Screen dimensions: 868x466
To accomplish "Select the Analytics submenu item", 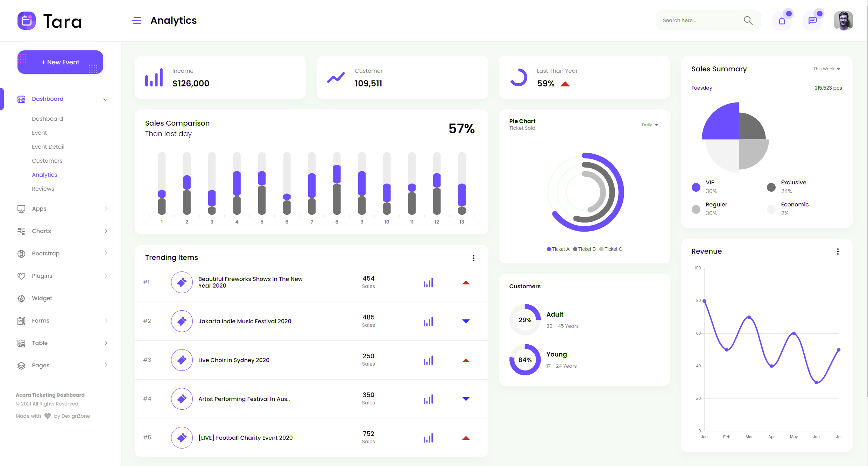I will 44,175.
